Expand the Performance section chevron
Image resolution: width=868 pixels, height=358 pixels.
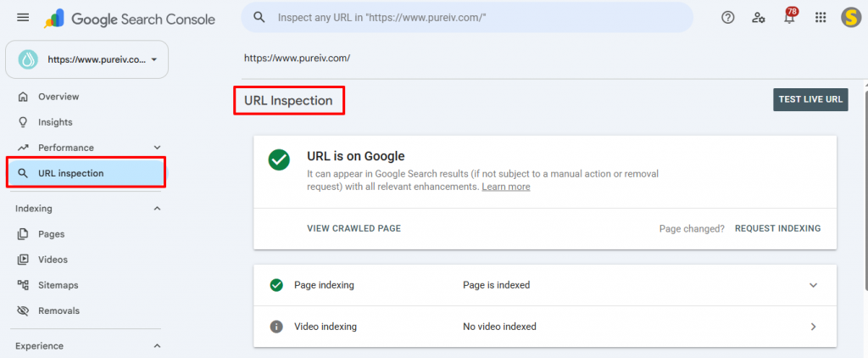click(157, 148)
